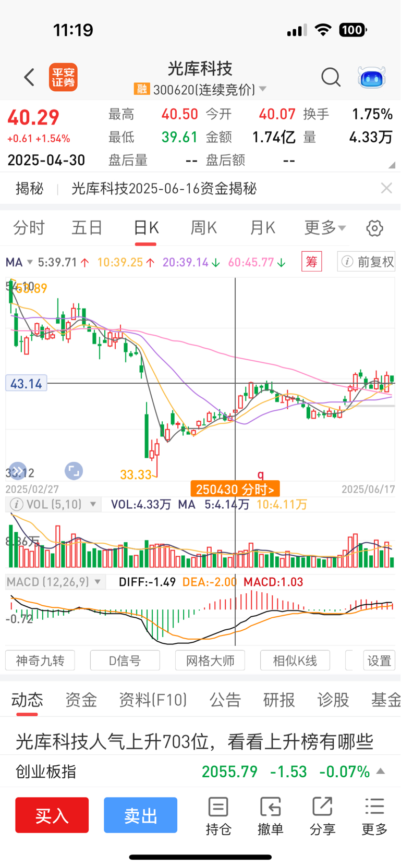Toggle the 筹 chip distribution button
This screenshot has height=868, width=401.
[x=312, y=262]
